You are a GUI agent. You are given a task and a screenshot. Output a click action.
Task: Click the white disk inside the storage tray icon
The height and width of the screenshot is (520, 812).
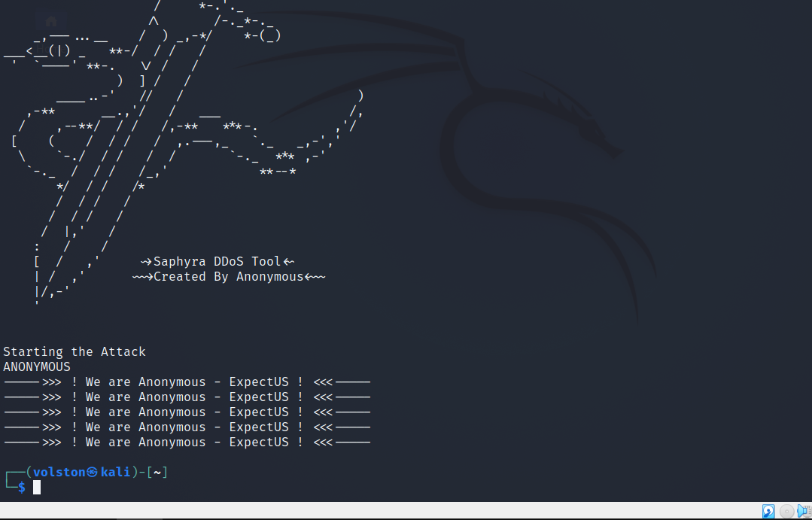[767, 509]
